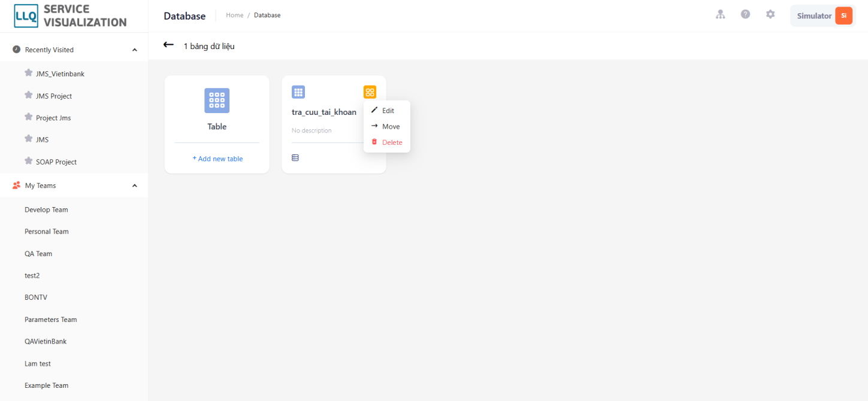Click the red people icon beside My Teams
This screenshot has height=401, width=868.
[x=16, y=186]
